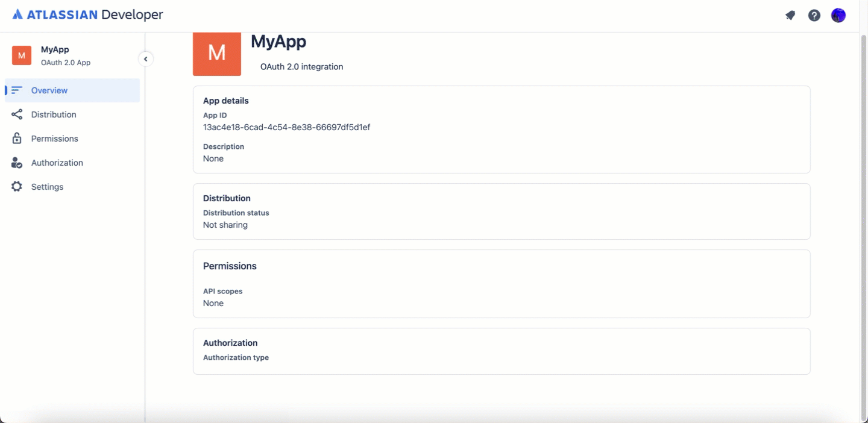Click the Permissions lock icon
Image resolution: width=868 pixels, height=423 pixels.
pos(17,139)
